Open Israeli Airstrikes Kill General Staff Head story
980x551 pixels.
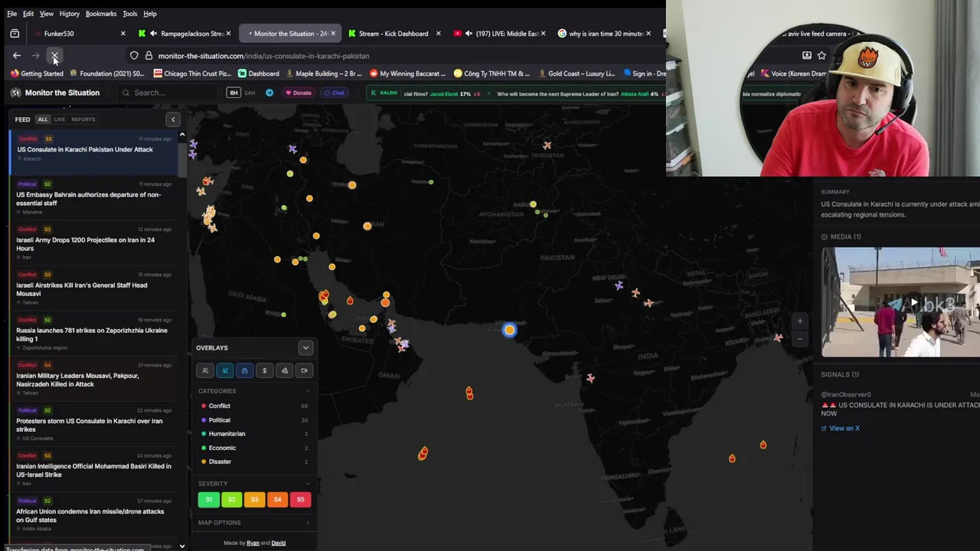92,290
